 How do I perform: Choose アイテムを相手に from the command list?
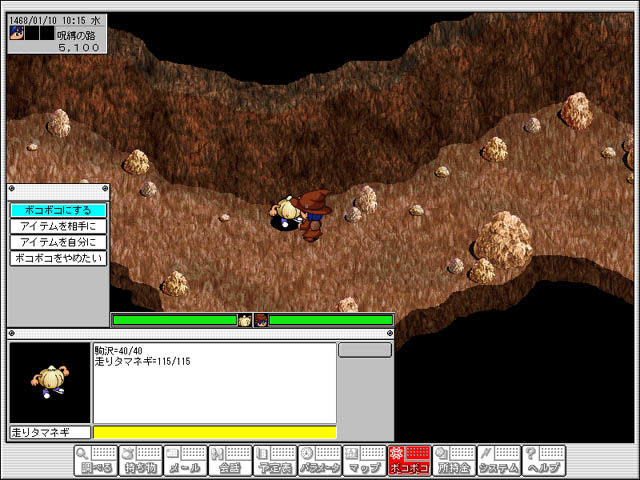(x=58, y=227)
